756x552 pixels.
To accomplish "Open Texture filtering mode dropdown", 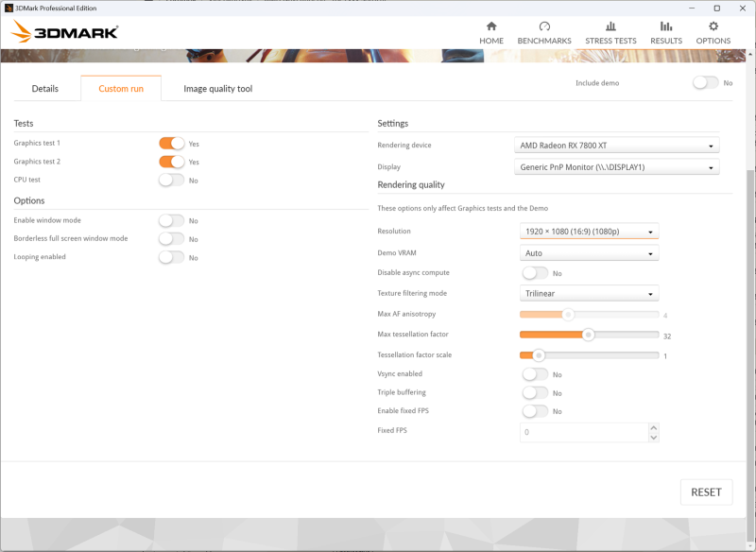I will 589,293.
